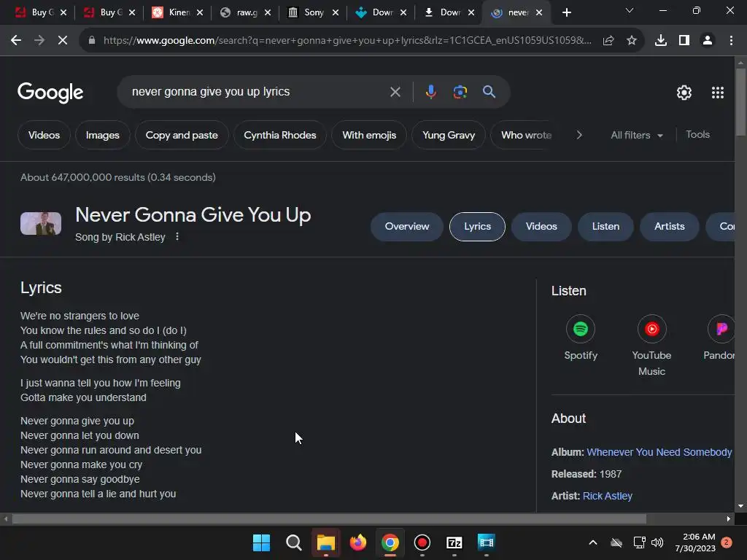The width and height of the screenshot is (747, 560).
Task: Select the Videos song tab
Action: (541, 227)
